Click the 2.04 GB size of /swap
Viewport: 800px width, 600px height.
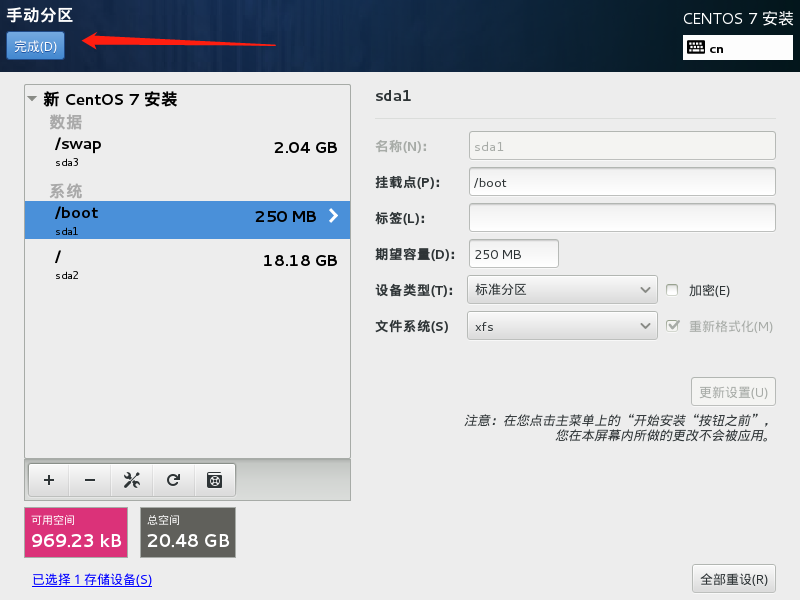[306, 147]
